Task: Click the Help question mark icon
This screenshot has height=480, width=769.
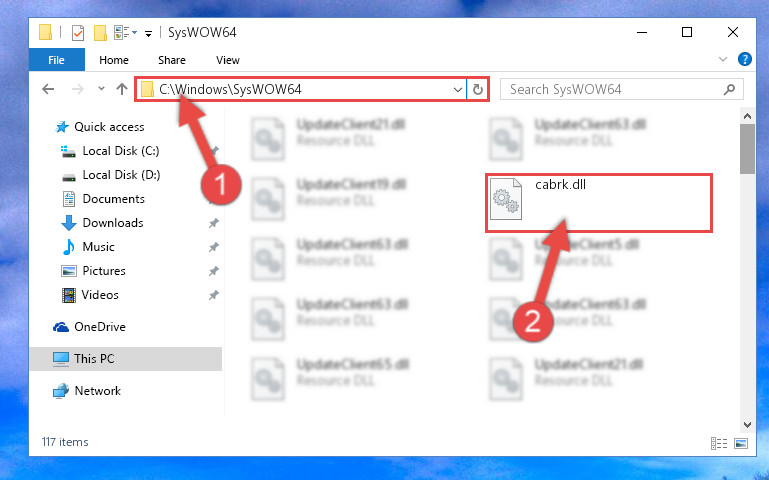Action: coord(744,59)
